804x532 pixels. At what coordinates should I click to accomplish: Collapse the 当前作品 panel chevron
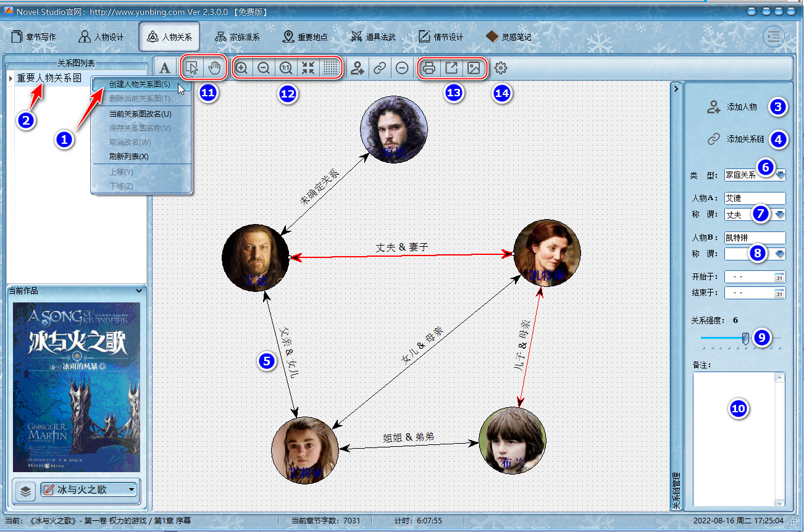pos(138,290)
